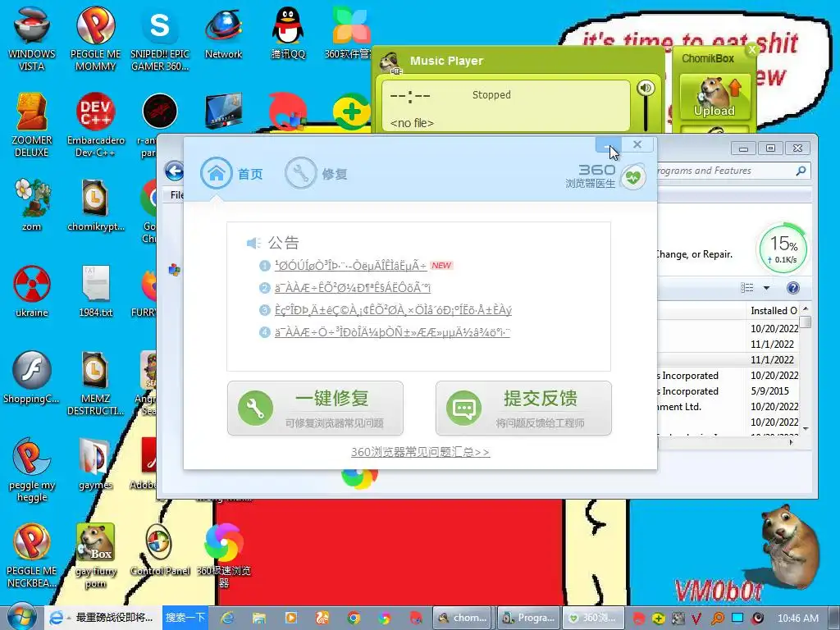Click the 提交反馈 submit feedback button
The height and width of the screenshot is (630, 840).
(523, 409)
